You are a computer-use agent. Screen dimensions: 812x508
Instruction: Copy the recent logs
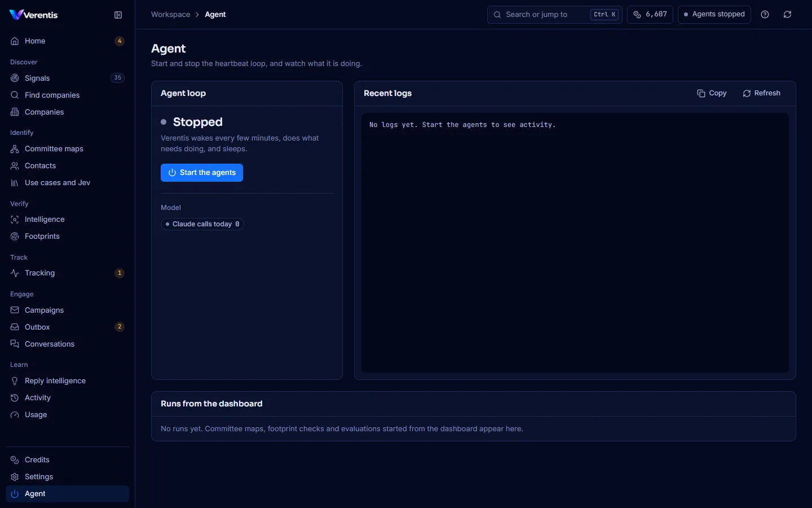click(x=712, y=93)
